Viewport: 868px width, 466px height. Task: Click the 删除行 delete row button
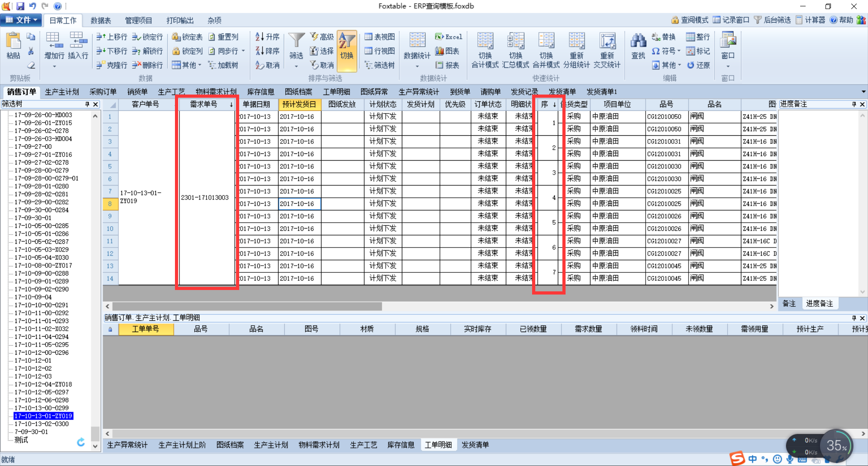tap(147, 65)
